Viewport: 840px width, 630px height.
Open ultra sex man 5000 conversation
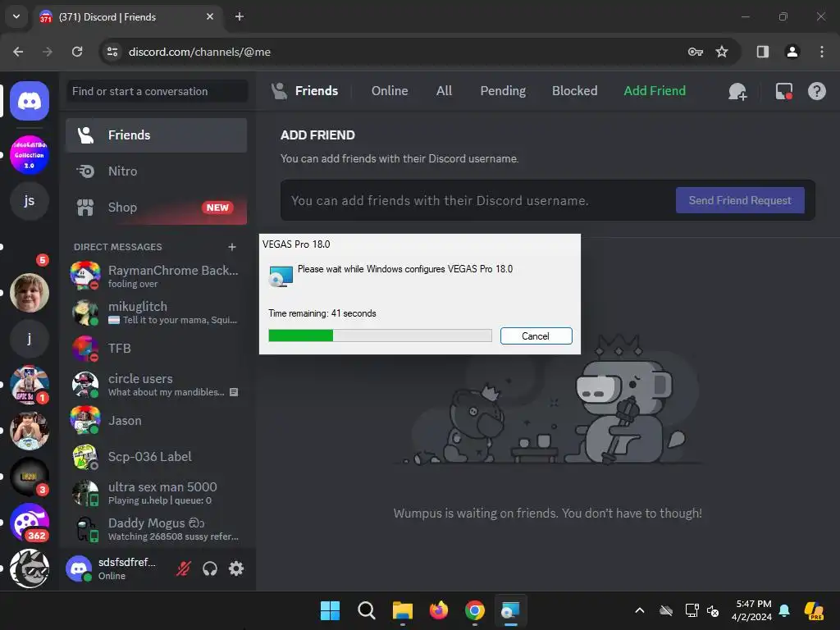(x=157, y=493)
